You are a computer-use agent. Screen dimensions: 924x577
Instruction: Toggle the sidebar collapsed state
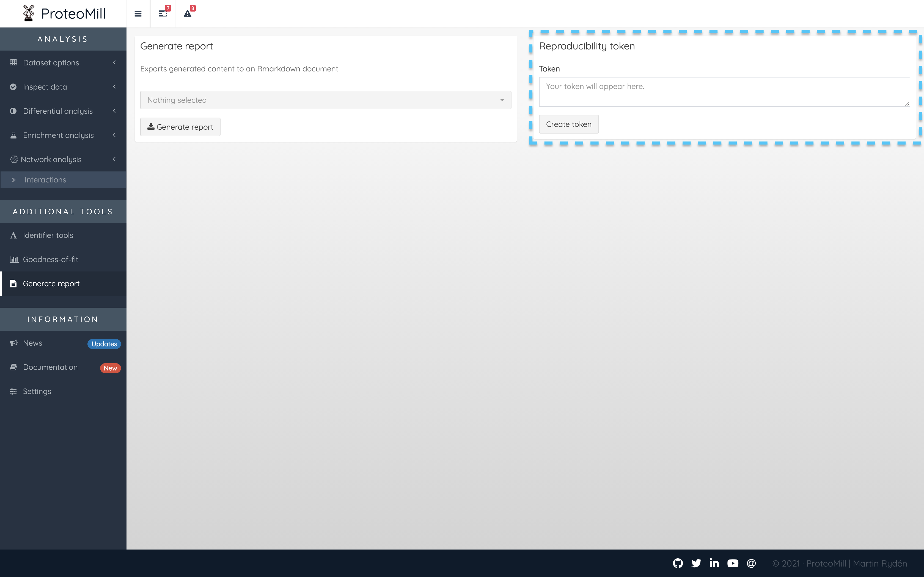[x=138, y=13]
